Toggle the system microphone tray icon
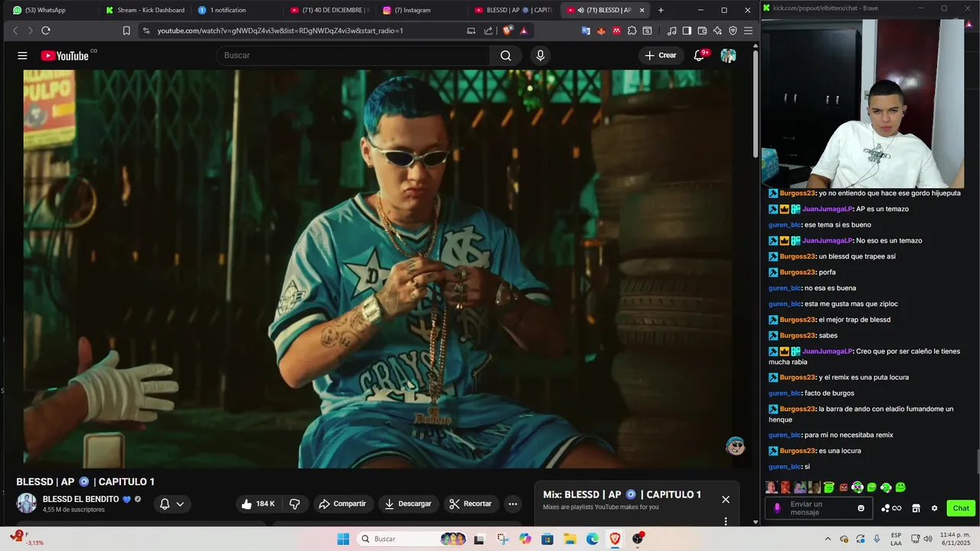Viewport: 980px width, 551px height. [x=877, y=539]
